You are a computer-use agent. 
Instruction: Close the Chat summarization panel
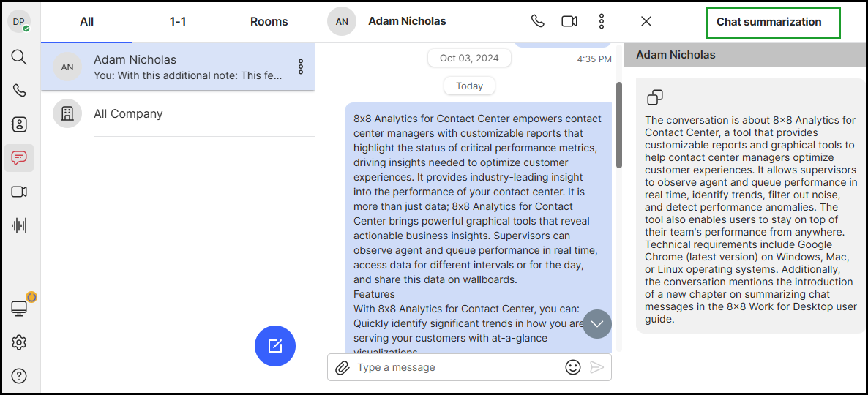click(646, 21)
